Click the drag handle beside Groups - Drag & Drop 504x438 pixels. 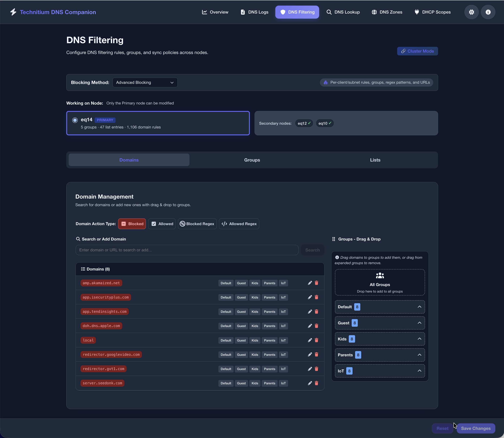coord(334,239)
